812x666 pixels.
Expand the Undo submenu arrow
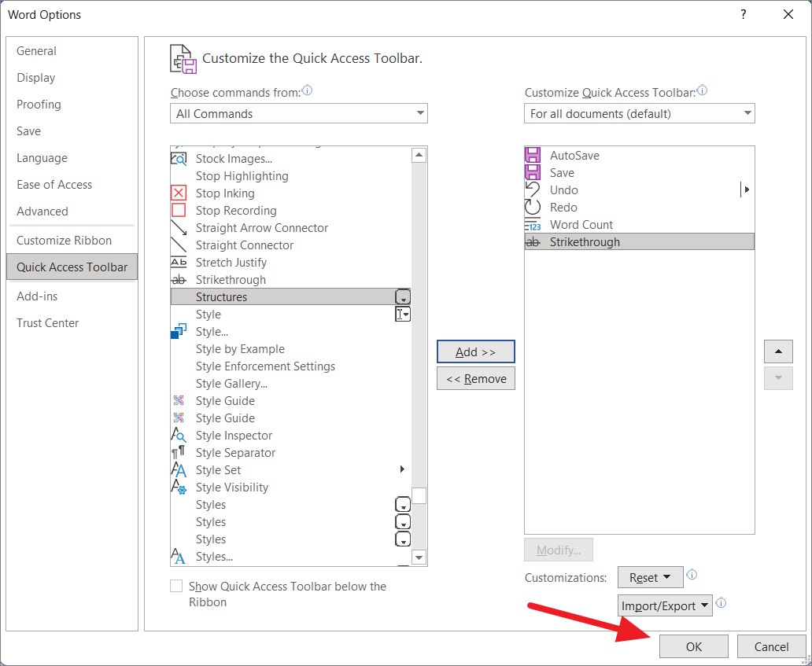coord(746,190)
